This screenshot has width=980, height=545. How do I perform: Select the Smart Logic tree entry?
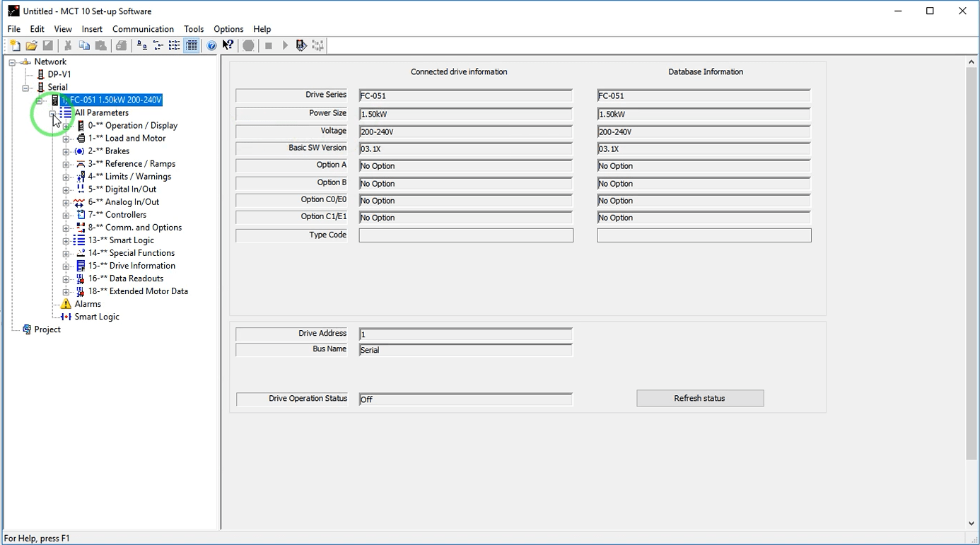click(97, 317)
